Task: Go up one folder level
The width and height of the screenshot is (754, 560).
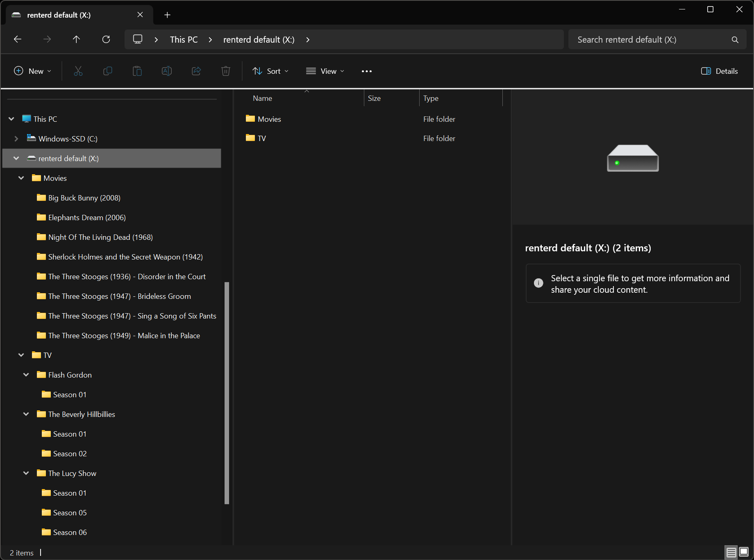Action: 76,39
